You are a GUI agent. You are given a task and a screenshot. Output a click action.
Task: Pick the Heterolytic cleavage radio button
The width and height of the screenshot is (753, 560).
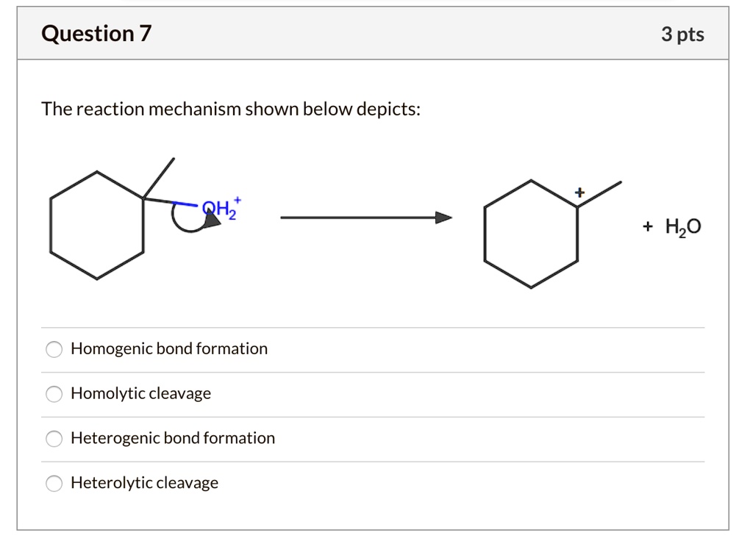[x=53, y=483]
